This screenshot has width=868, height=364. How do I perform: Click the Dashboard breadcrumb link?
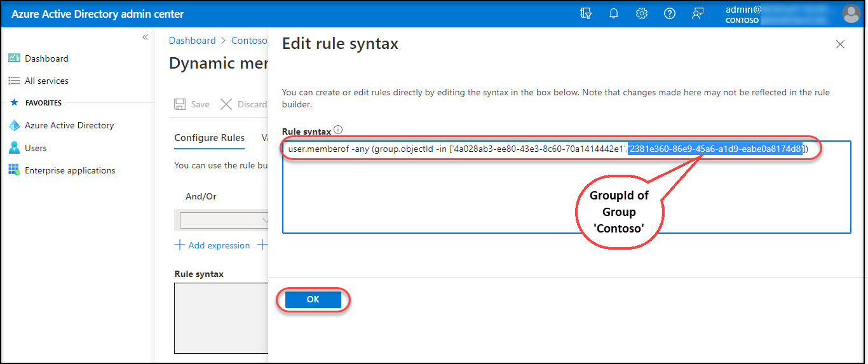click(192, 41)
